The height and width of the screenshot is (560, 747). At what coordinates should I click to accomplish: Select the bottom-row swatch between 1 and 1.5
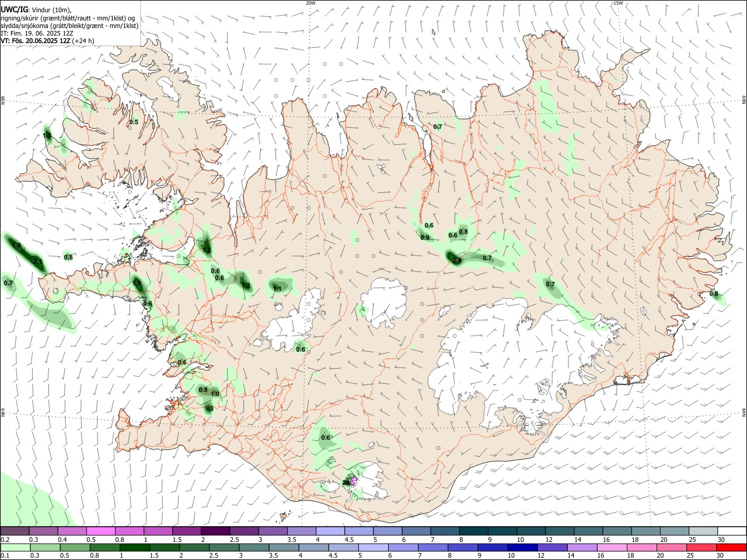pyautogui.click(x=134, y=548)
